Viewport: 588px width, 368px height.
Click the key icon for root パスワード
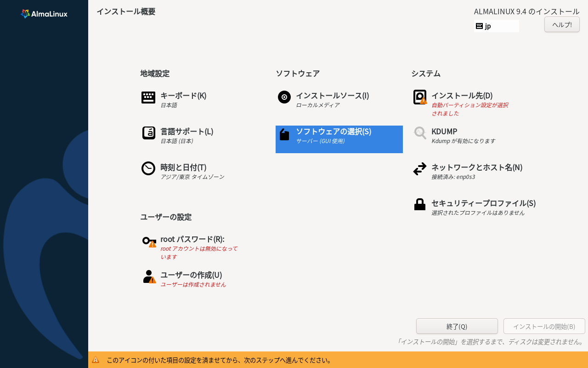pyautogui.click(x=149, y=241)
